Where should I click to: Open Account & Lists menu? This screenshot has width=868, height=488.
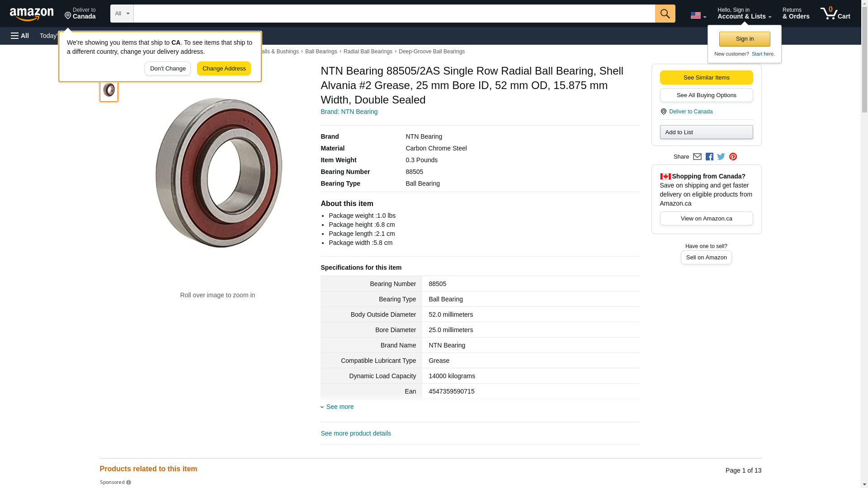744,14
